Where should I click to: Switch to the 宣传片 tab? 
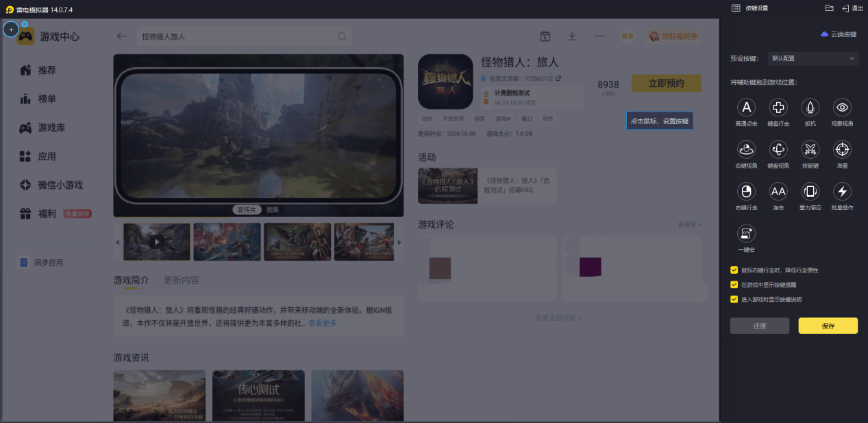pyautogui.click(x=245, y=209)
